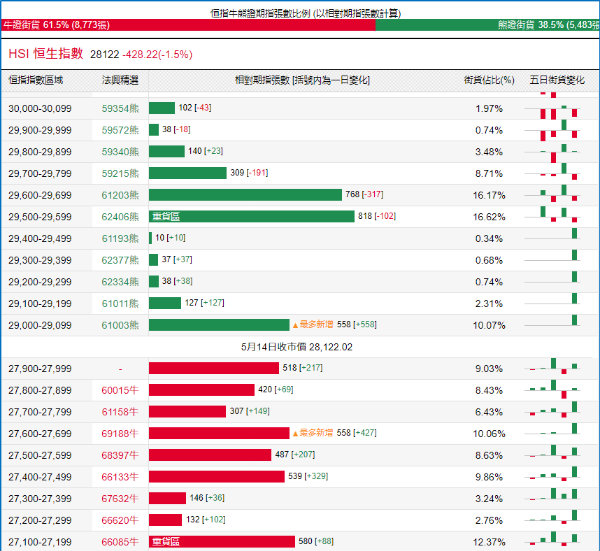This screenshot has height=551, width=600.
Task: Click the 恒指牛熊證期指張數比例 title
Action: pyautogui.click(x=305, y=14)
